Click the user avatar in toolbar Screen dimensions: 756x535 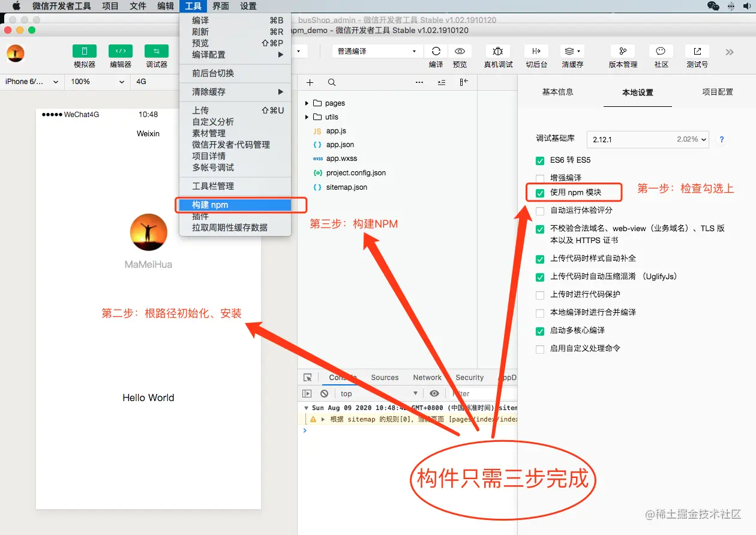tap(16, 53)
